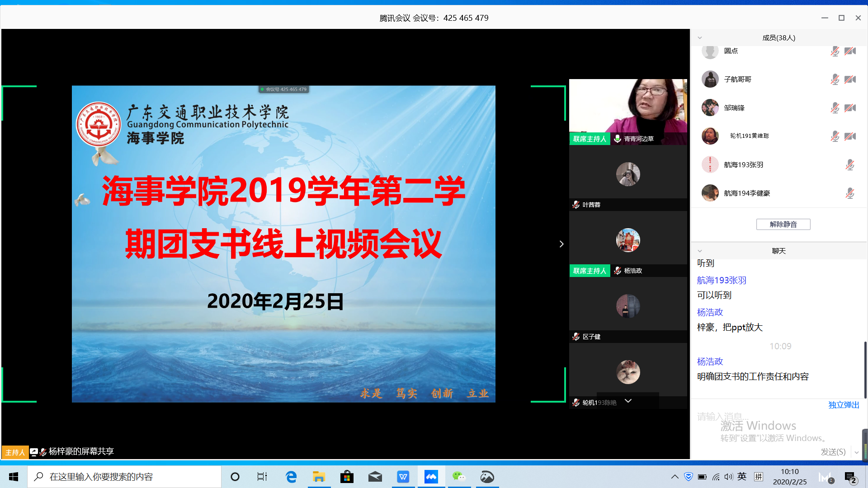Click the Task View icon
Screen dimensions: 868x488
[x=262, y=477]
